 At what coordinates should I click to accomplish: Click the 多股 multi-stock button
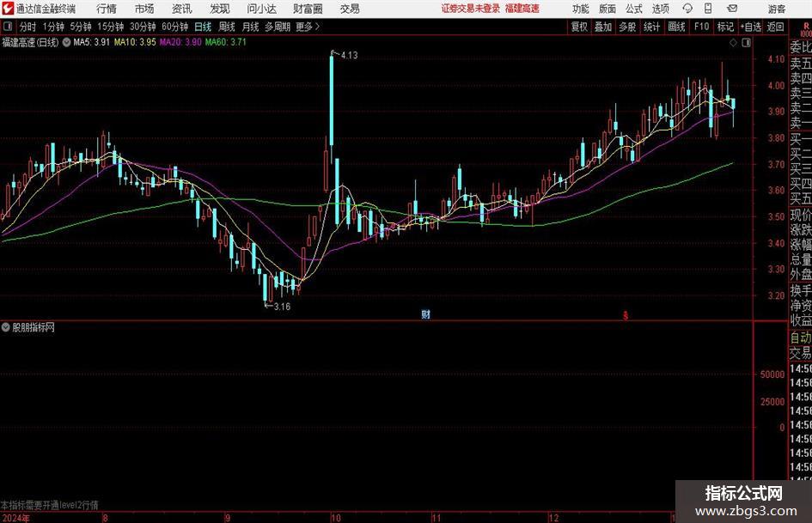click(627, 27)
